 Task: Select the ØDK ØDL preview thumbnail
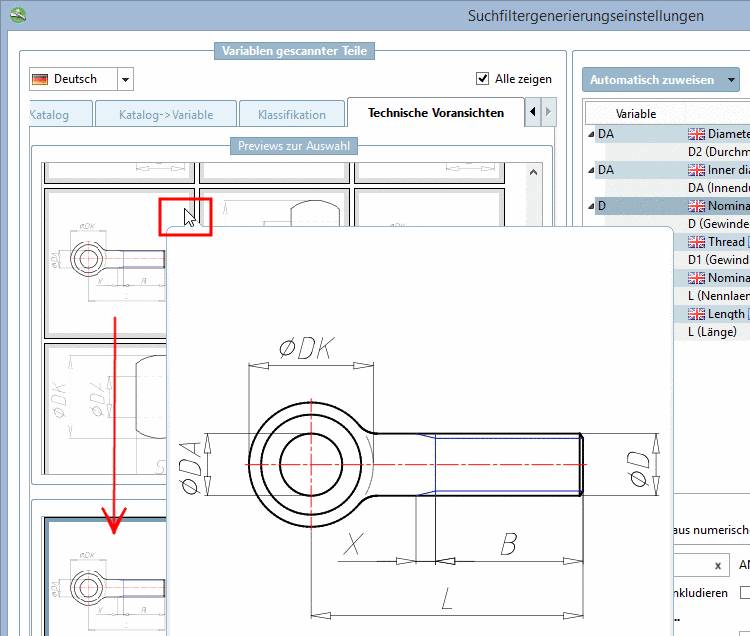pos(106,409)
